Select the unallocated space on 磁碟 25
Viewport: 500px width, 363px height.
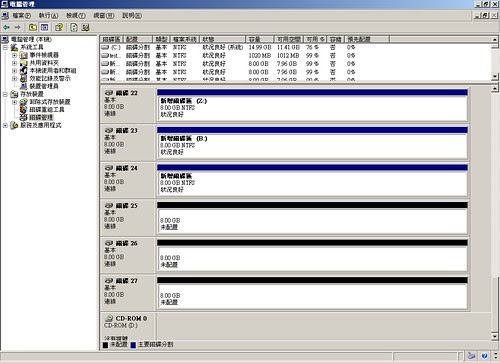tap(312, 221)
